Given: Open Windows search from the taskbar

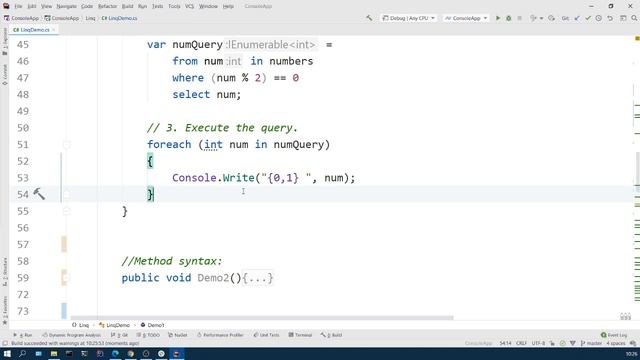Looking at the screenshot, I should pyautogui.click(x=22, y=353).
